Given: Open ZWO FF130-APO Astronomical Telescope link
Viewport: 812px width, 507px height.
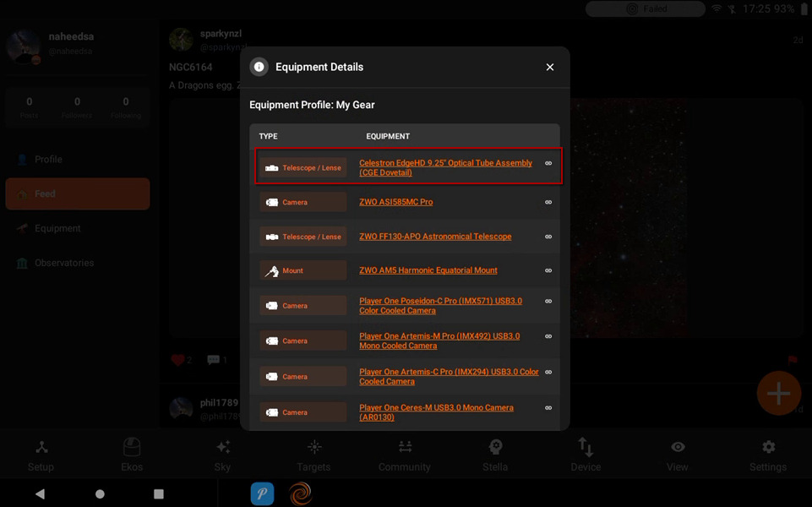Looking at the screenshot, I should pos(435,236).
